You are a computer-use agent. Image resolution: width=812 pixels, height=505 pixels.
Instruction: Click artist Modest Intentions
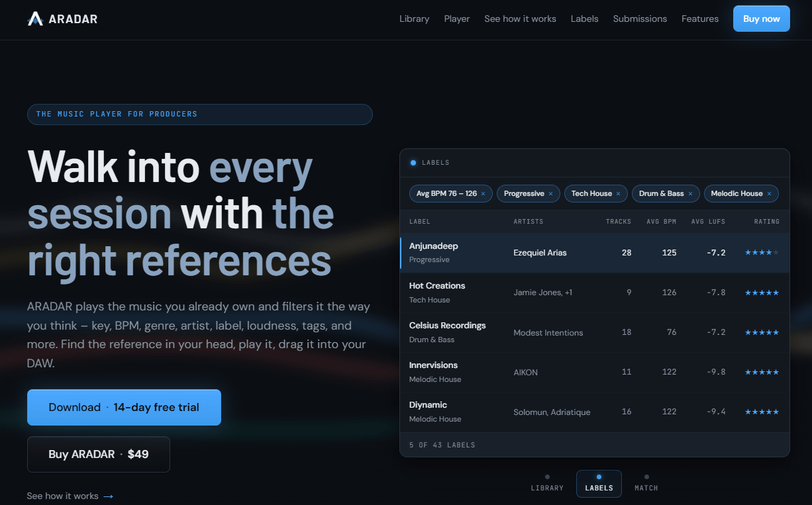pyautogui.click(x=548, y=332)
